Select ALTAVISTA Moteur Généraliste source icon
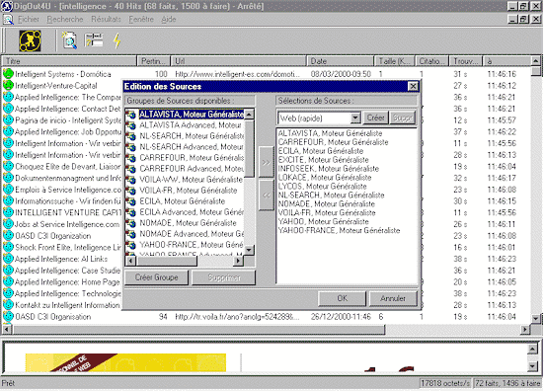 (x=130, y=115)
